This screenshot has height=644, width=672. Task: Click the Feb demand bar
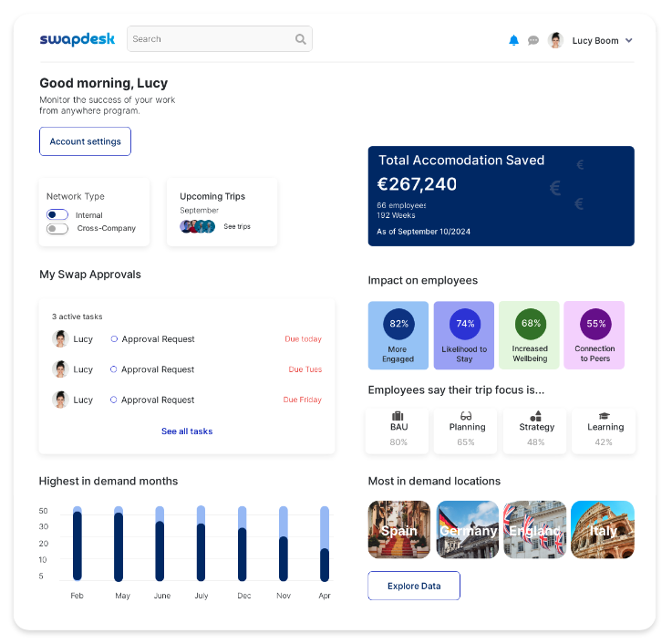coord(78,544)
